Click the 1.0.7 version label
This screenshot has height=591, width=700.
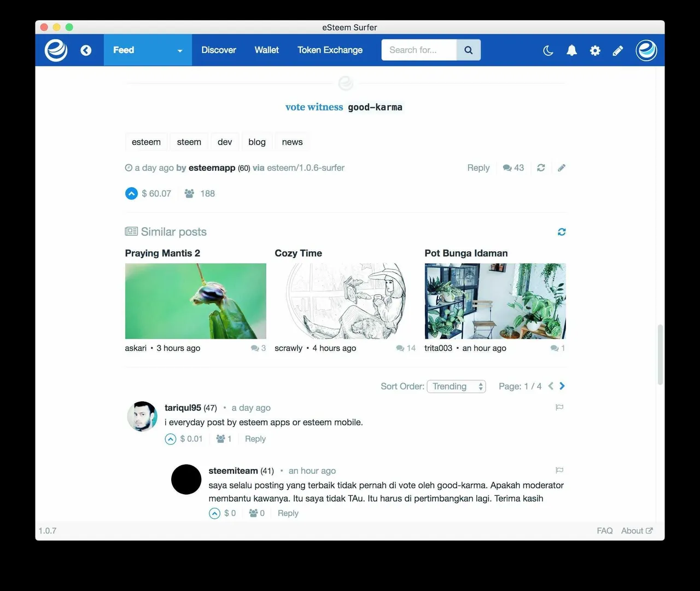pos(48,531)
